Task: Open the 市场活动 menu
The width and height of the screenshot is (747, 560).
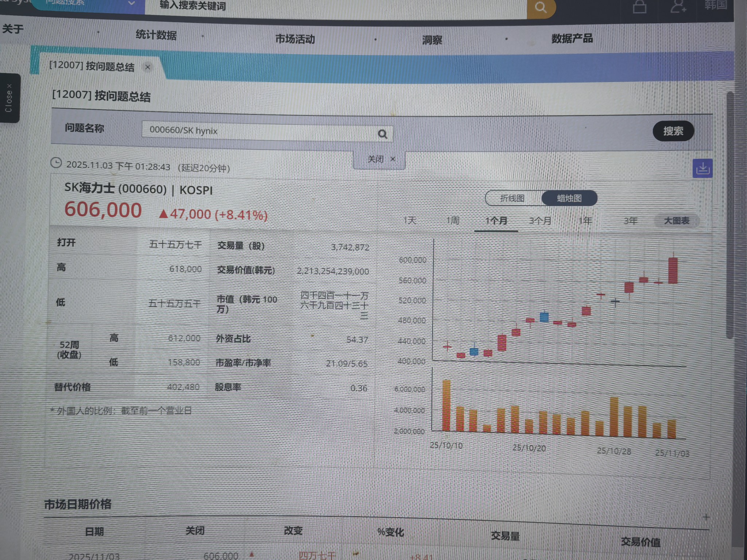Action: (295, 39)
